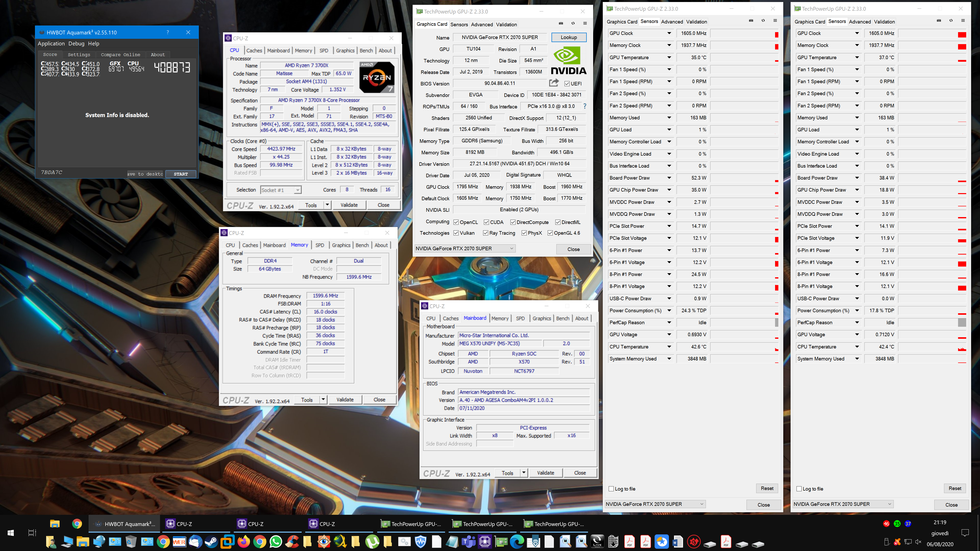
Task: Expand Tools dropdown arrow in CPU-Z Memory window
Action: 323,400
